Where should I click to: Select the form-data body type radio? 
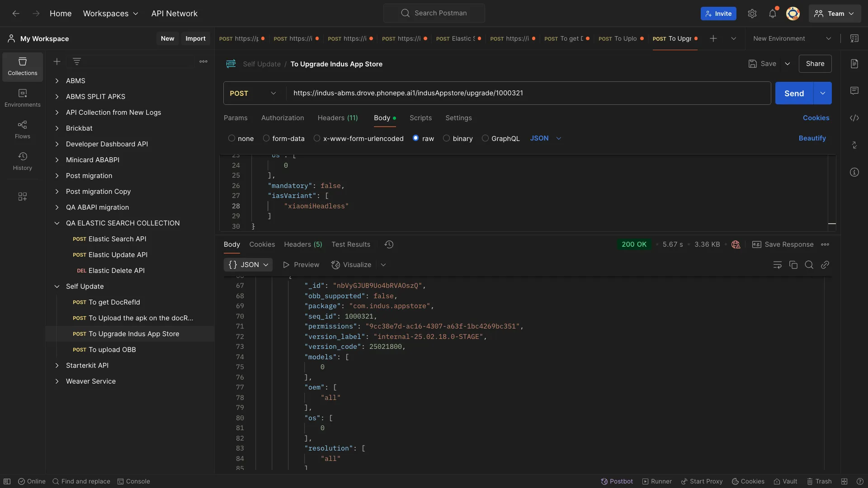[x=266, y=138]
